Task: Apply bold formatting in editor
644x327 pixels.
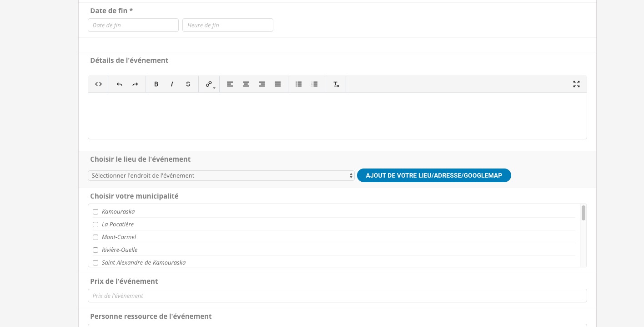Action: pos(156,84)
